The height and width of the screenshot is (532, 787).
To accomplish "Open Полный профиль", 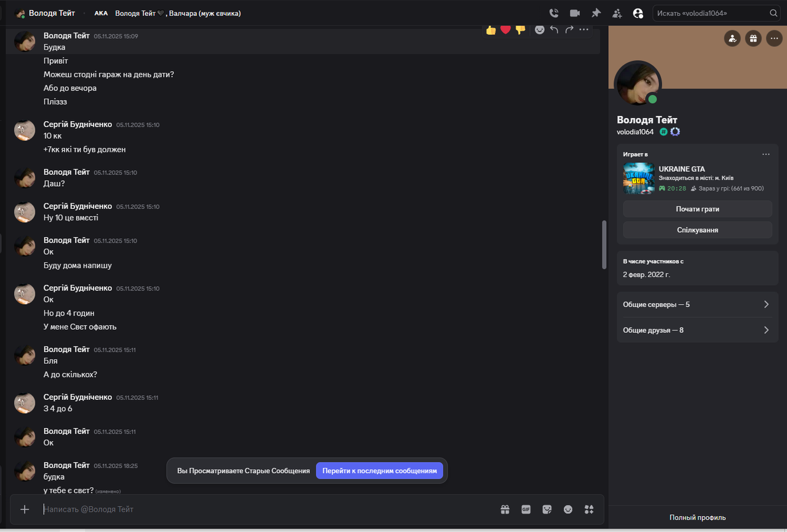I will [697, 517].
